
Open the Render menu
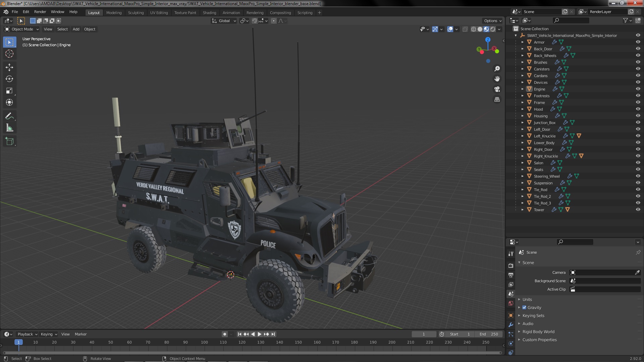click(40, 12)
